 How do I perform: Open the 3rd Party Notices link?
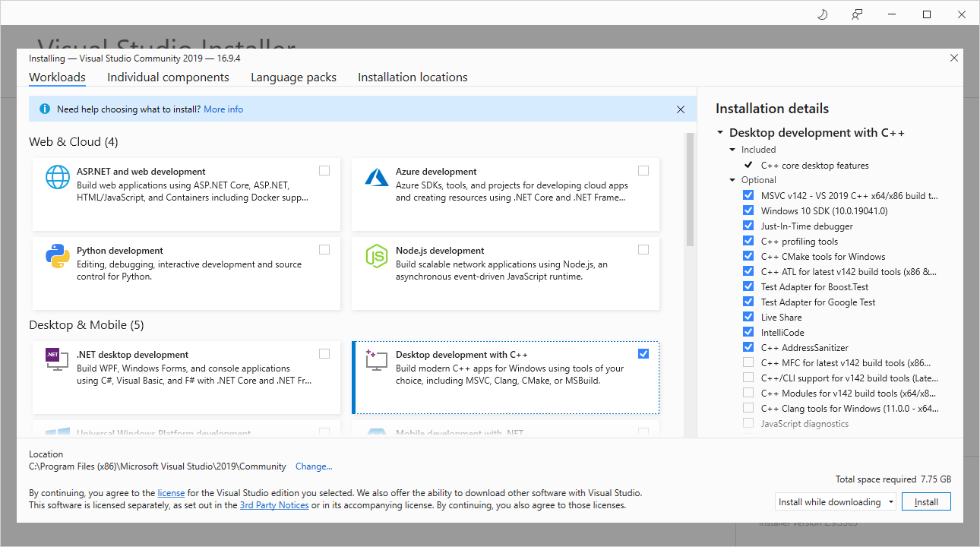coord(274,505)
